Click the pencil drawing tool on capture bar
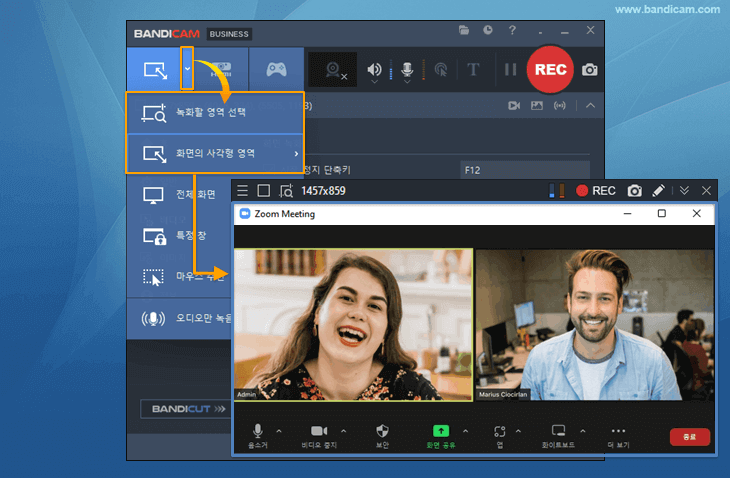The width and height of the screenshot is (730, 478). (x=659, y=190)
